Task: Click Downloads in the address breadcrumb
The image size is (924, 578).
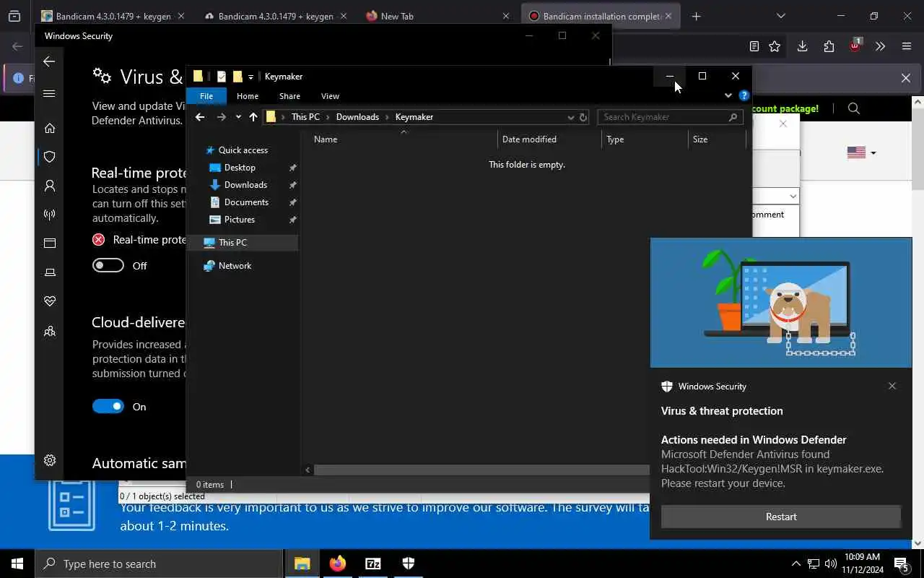Action: point(357,117)
